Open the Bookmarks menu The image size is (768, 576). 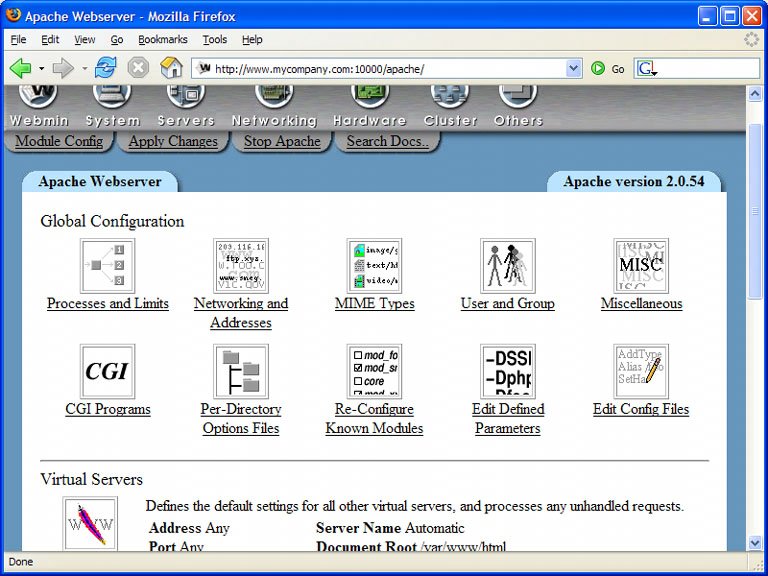[161, 40]
